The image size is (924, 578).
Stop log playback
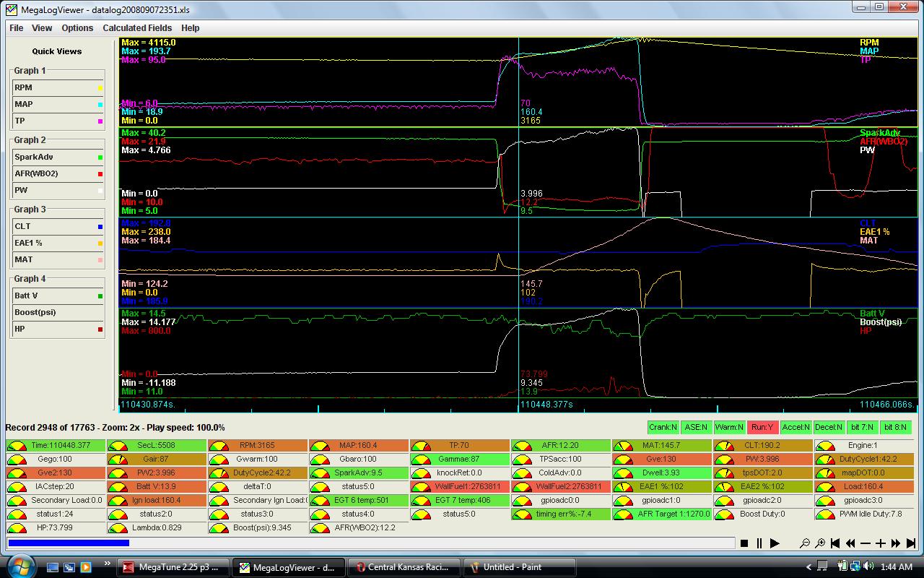744,543
